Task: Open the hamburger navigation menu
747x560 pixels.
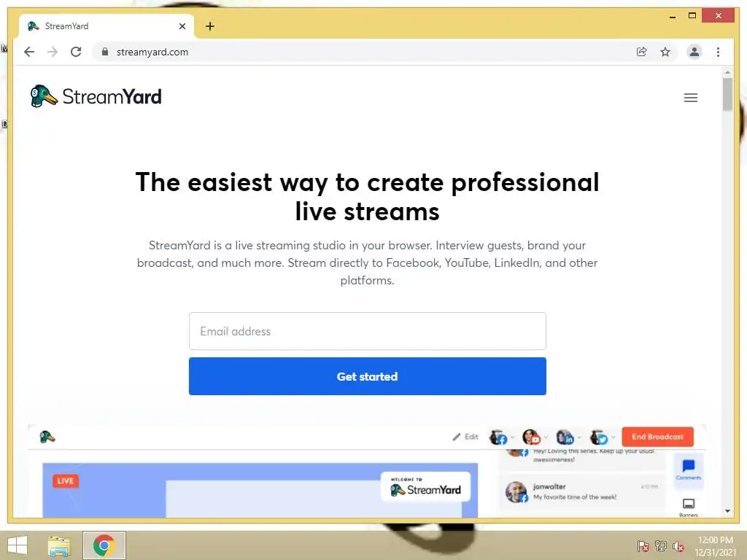Action: pos(690,98)
